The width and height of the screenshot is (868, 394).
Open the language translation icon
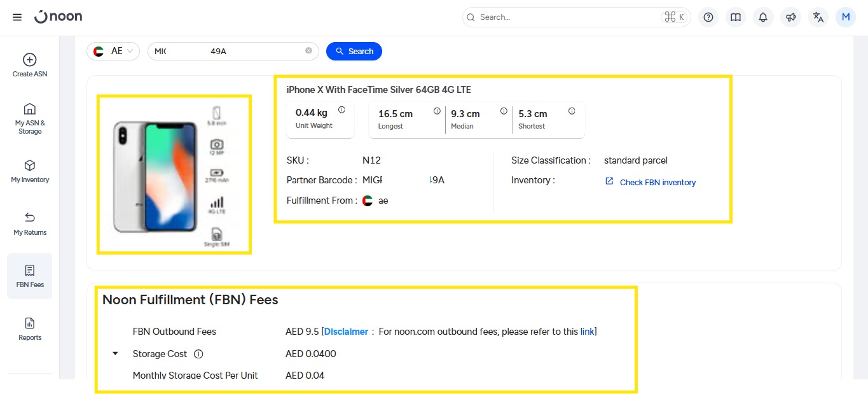point(818,17)
